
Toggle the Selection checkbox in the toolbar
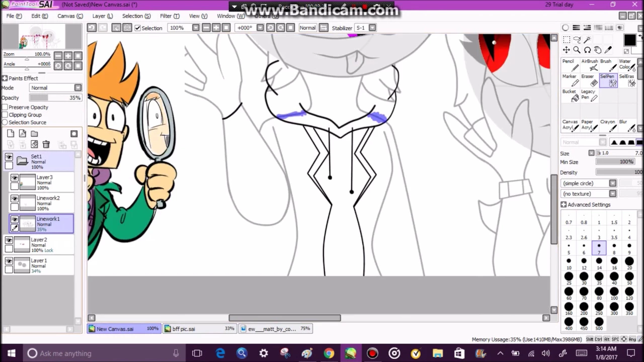coord(137,28)
